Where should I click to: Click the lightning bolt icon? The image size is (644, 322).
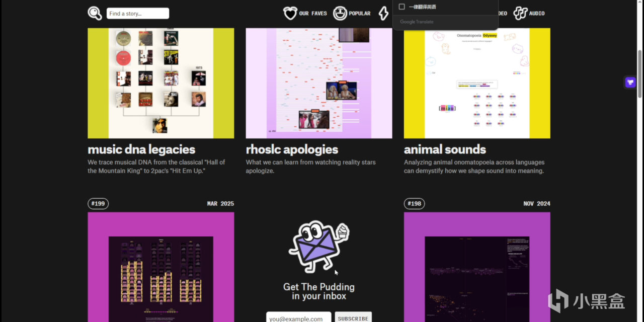click(x=383, y=13)
